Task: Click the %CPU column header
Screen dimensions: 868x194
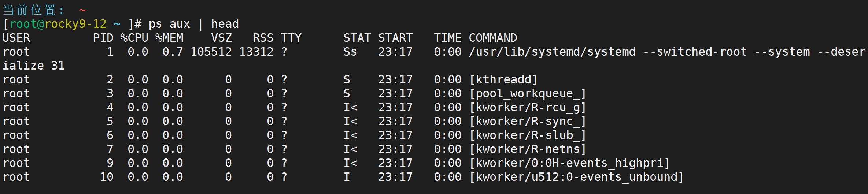Action: (x=134, y=38)
